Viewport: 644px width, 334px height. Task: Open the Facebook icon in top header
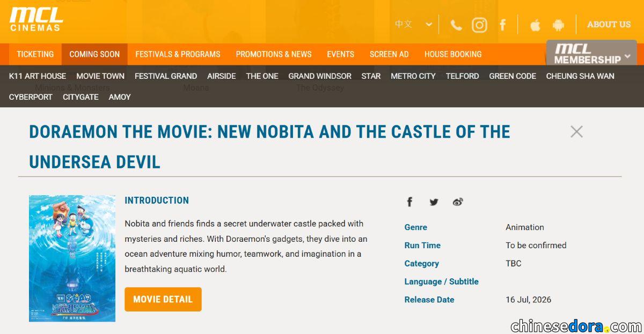(x=503, y=25)
